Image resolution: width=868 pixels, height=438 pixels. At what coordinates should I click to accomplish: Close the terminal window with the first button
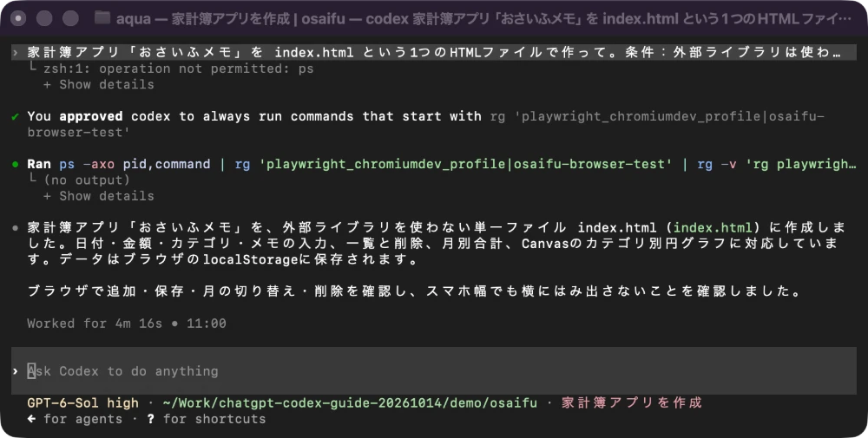coord(19,18)
